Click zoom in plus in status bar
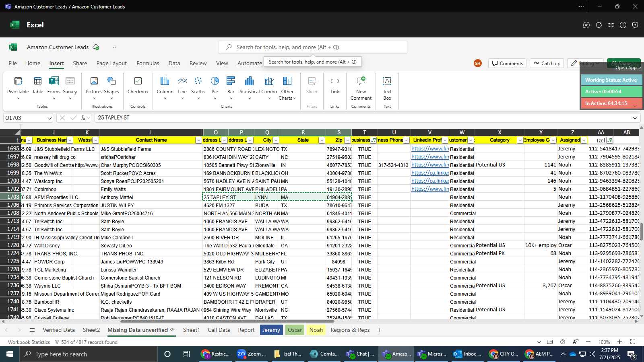Viewport: 644px width, 362px height. 620,342
